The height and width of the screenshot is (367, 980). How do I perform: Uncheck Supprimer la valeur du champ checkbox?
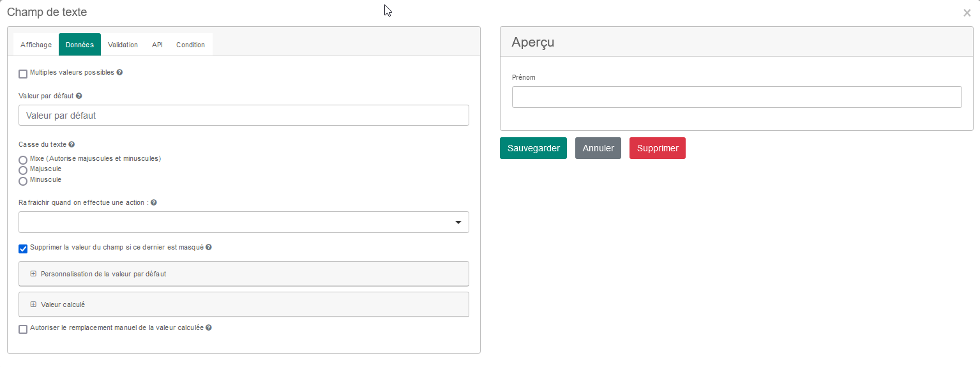point(23,249)
